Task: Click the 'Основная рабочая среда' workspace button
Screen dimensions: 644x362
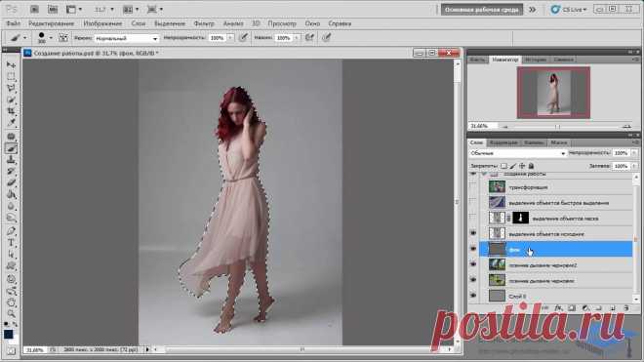Action: [x=482, y=10]
